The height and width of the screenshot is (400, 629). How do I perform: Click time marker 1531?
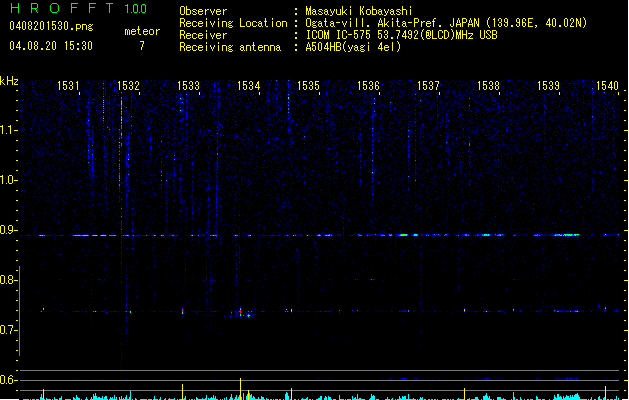pos(68,86)
